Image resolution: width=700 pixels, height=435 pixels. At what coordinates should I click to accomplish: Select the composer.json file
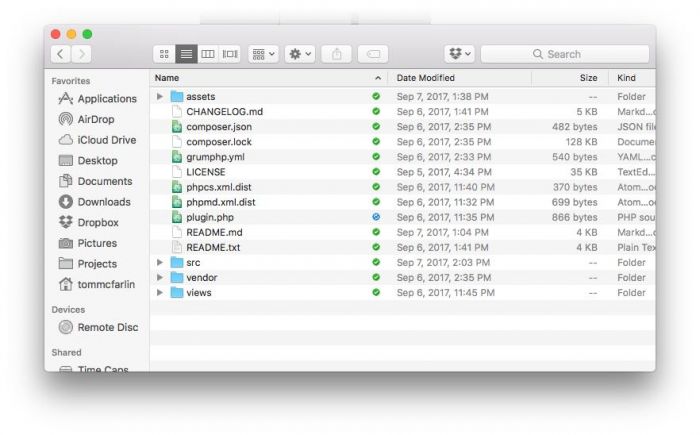pos(219,127)
